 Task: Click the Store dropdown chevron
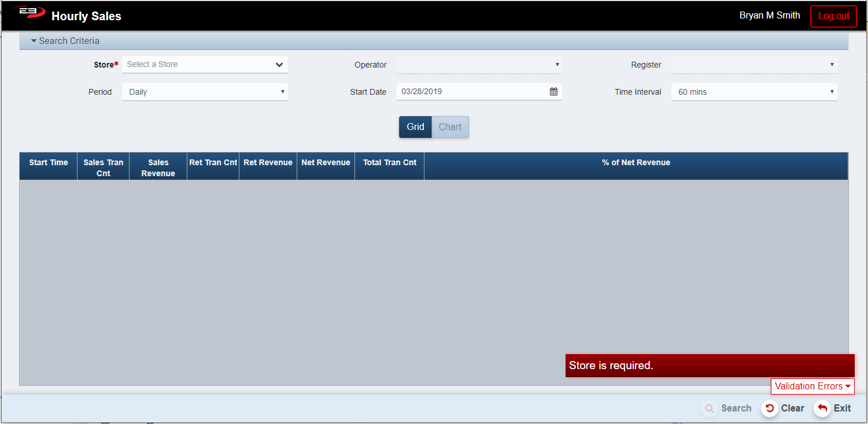[279, 65]
